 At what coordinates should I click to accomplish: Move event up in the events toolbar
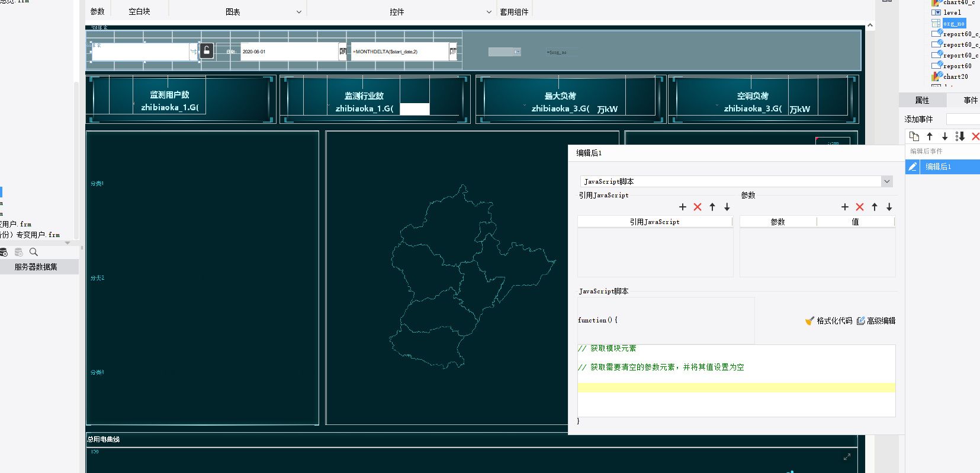[930, 136]
